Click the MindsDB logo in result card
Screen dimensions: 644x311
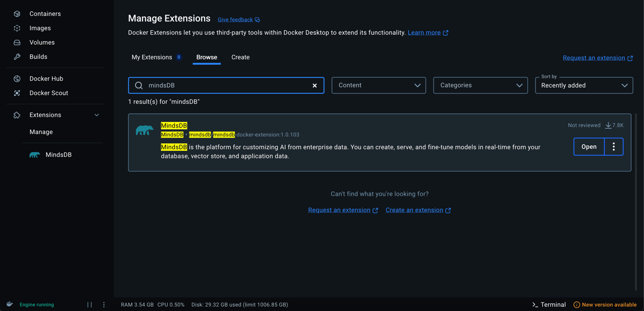(145, 130)
